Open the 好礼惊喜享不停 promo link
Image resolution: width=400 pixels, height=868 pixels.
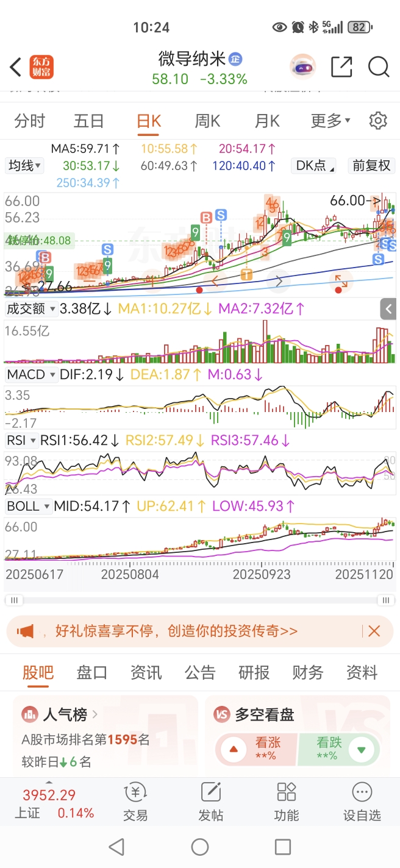coord(176,631)
